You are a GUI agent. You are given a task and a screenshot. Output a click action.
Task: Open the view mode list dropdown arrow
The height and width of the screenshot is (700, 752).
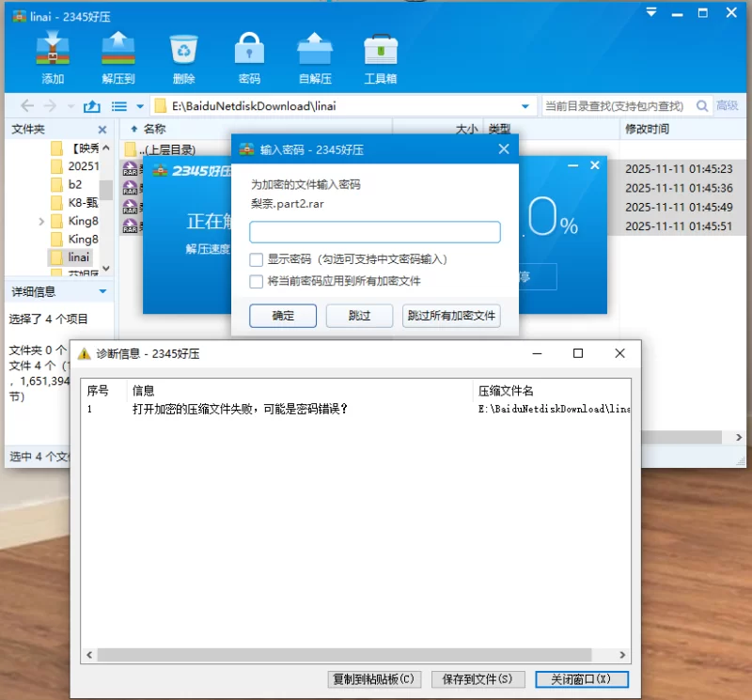[140, 106]
